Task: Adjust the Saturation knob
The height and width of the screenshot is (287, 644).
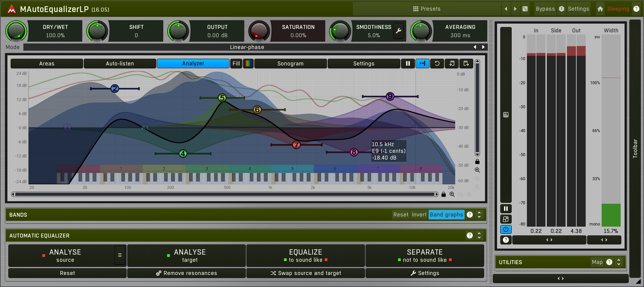Action: tap(259, 31)
